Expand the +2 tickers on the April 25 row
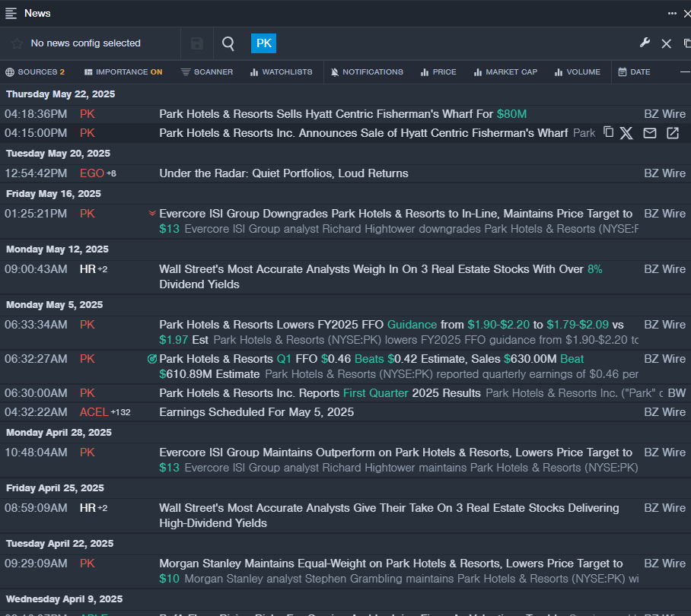 point(102,508)
